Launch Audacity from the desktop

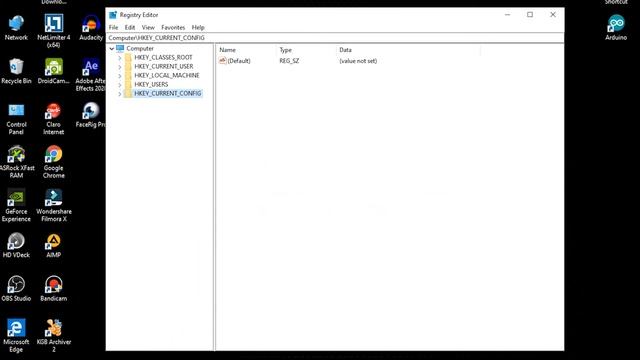coord(91,28)
